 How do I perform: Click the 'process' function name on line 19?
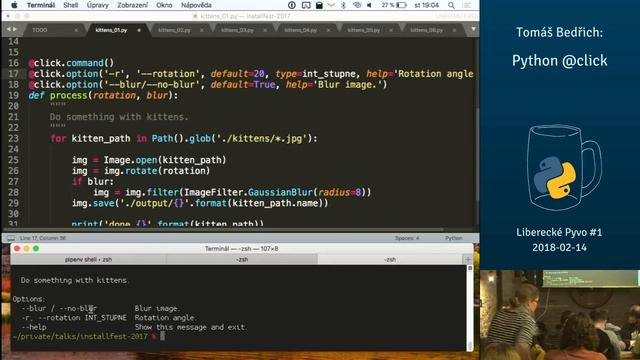69,96
